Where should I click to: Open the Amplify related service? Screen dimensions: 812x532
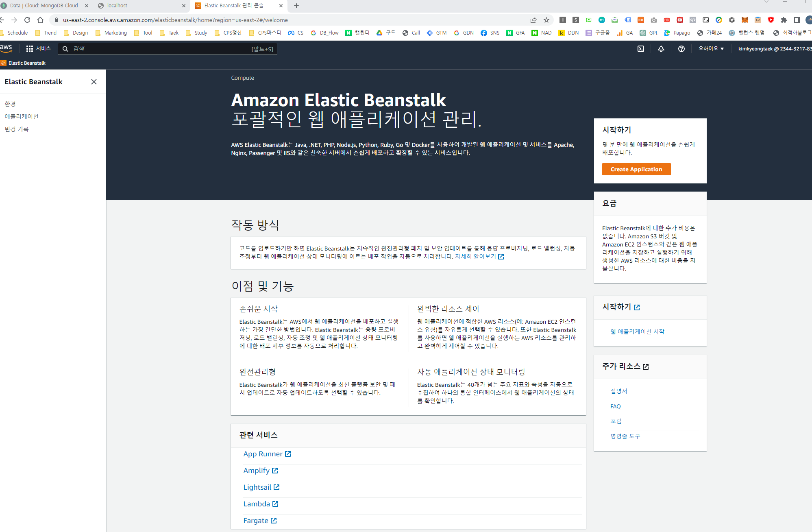click(x=261, y=471)
